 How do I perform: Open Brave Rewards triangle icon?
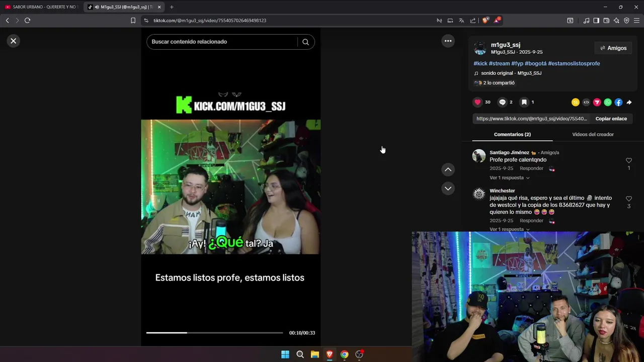[x=497, y=21]
